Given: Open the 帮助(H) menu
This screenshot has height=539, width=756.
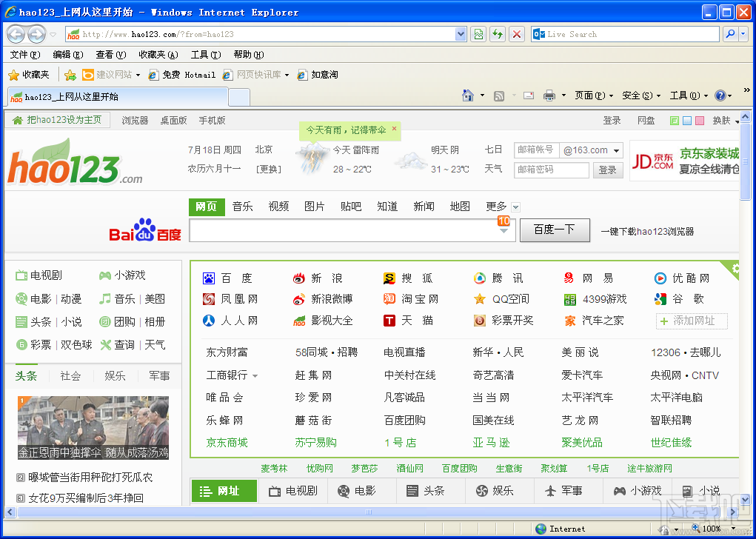Looking at the screenshot, I should tap(249, 55).
